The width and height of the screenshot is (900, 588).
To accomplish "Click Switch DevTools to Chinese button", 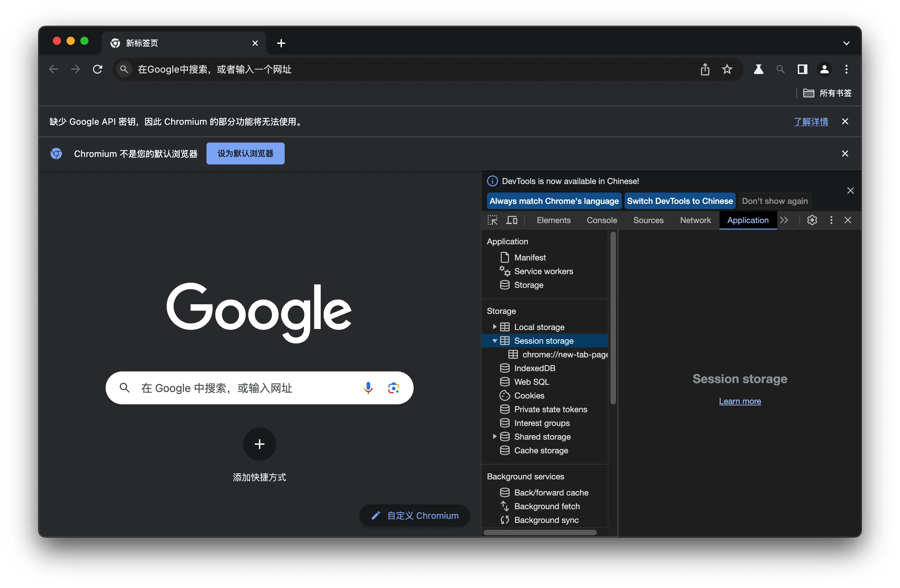I will coord(679,201).
